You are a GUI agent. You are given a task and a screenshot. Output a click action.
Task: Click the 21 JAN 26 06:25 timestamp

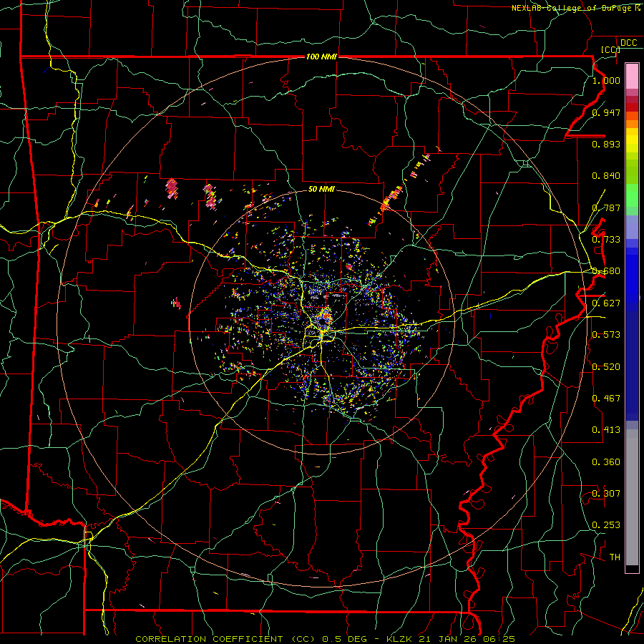point(467,639)
